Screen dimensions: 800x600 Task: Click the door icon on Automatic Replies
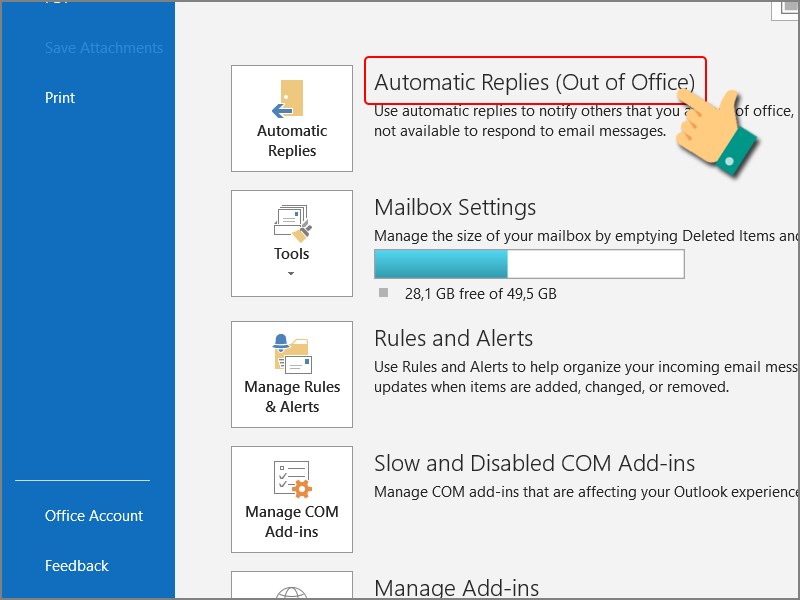[289, 99]
